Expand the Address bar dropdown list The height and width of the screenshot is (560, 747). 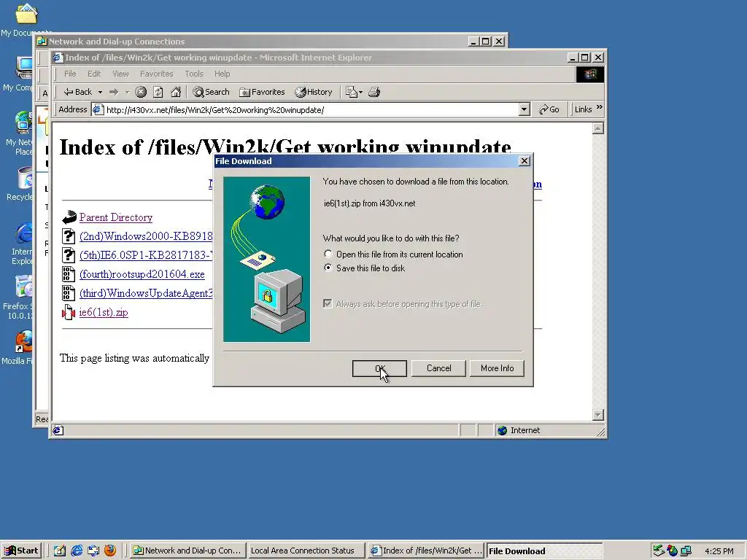point(524,109)
